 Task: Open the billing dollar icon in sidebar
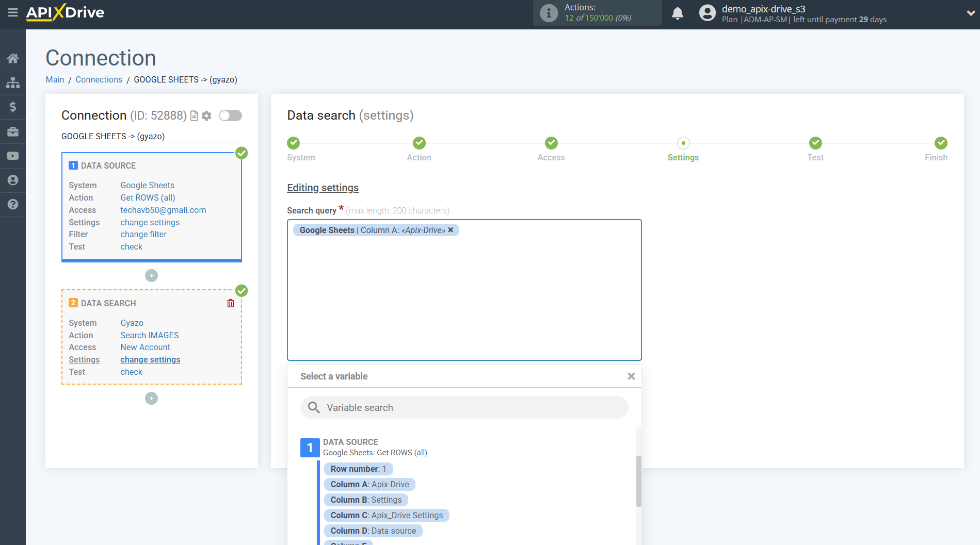(13, 107)
